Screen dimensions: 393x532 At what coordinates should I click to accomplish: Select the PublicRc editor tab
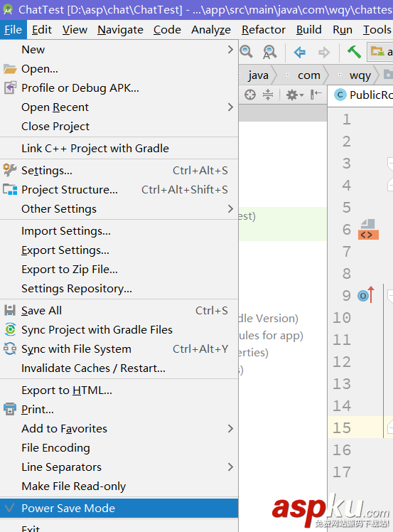click(x=362, y=95)
